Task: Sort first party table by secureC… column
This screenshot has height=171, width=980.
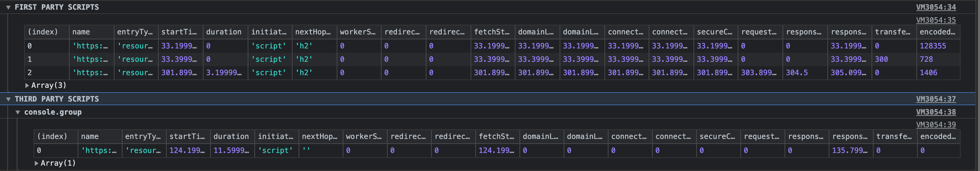Action: [x=716, y=32]
